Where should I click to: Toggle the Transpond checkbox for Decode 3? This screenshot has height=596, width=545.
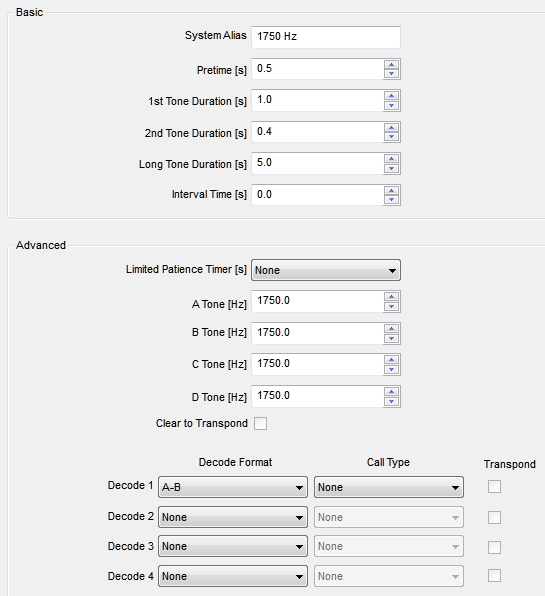point(494,547)
